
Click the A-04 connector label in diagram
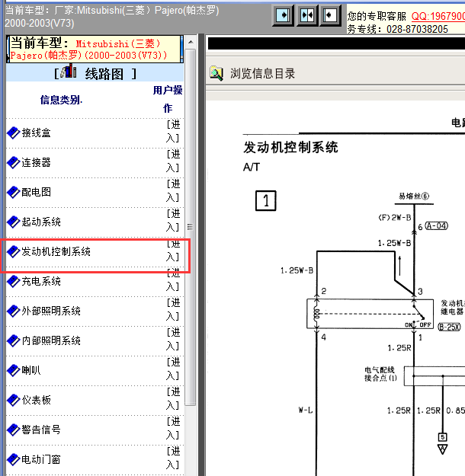pos(436,226)
